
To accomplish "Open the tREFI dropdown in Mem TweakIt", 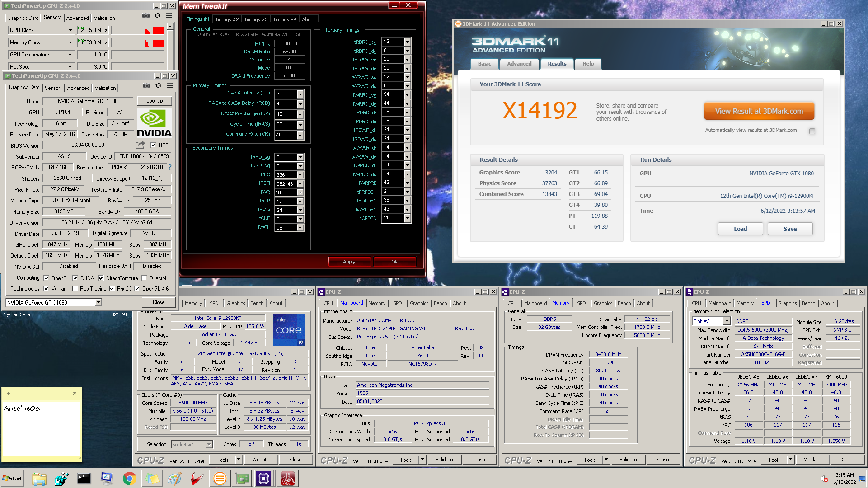I will (x=300, y=184).
